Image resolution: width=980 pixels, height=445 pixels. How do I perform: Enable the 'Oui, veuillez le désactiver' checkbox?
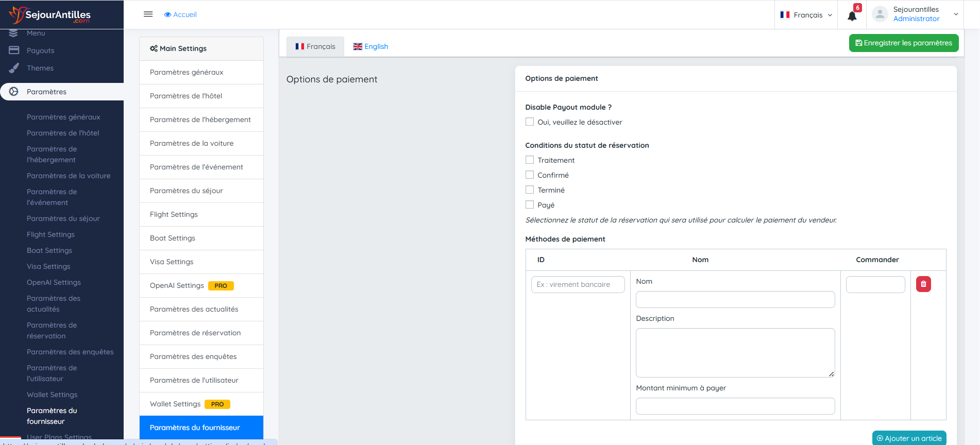pos(529,122)
